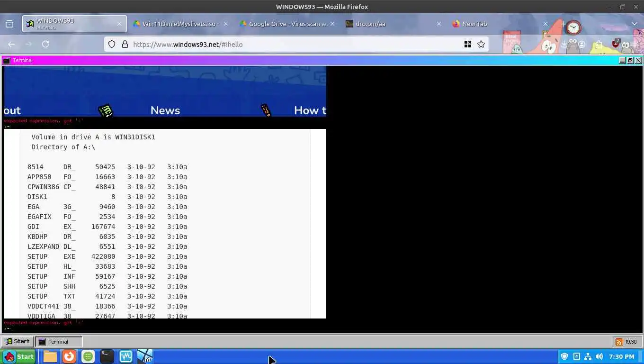The height and width of the screenshot is (364, 644).
Task: Click the SETUP EXE row in directory listing
Action: (107, 256)
